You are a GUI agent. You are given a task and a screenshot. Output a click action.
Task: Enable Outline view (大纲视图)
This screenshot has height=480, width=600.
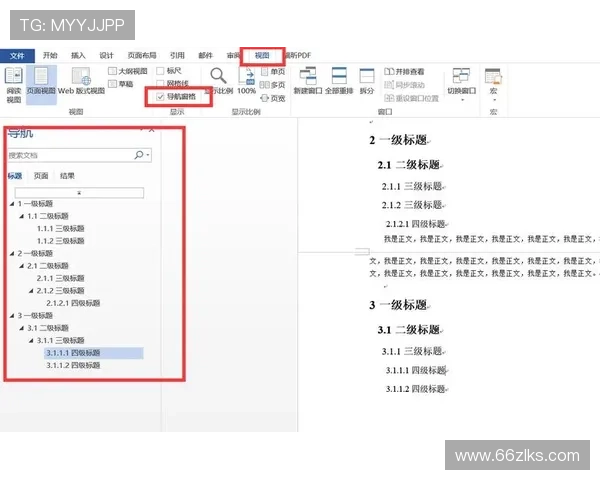(x=128, y=71)
